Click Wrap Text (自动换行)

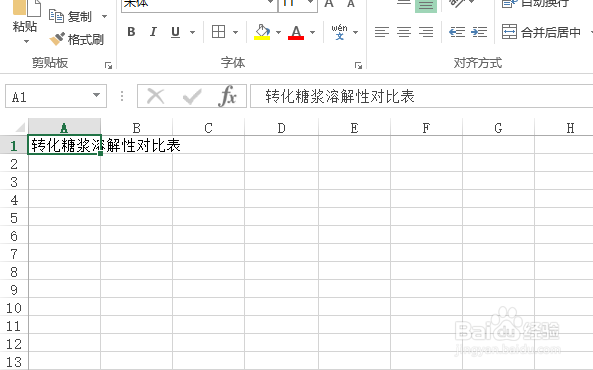536,4
